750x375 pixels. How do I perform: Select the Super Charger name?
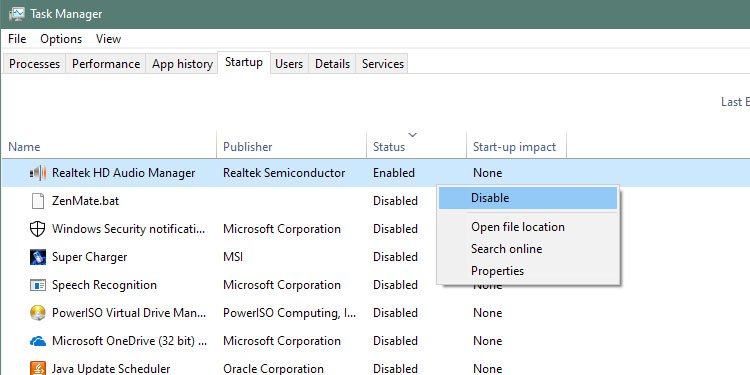(x=89, y=257)
